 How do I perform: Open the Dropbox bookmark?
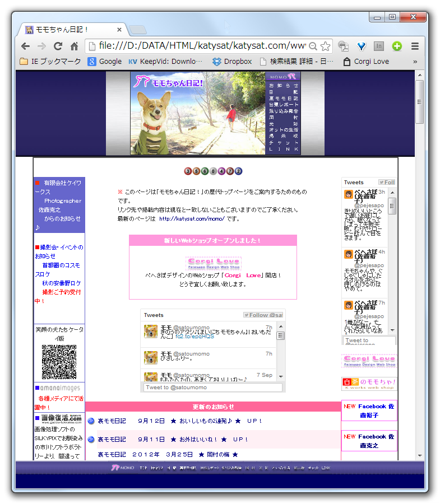[232, 62]
